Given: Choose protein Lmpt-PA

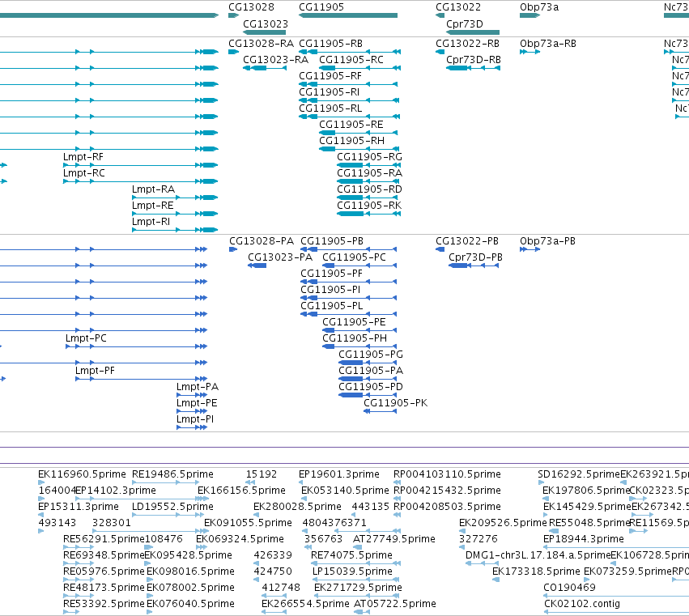Looking at the screenshot, I should (x=198, y=387).
